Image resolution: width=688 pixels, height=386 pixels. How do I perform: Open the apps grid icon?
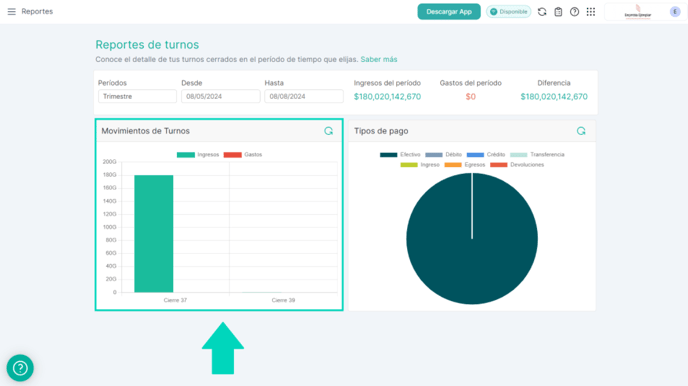591,12
